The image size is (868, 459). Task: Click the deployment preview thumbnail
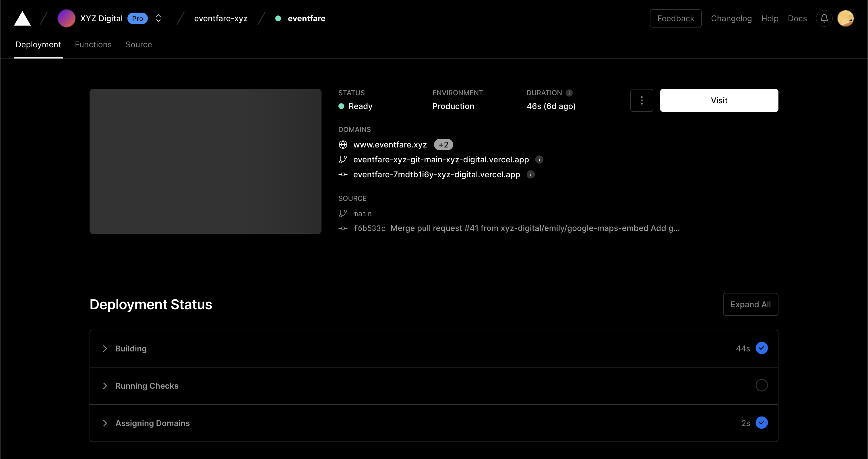205,161
